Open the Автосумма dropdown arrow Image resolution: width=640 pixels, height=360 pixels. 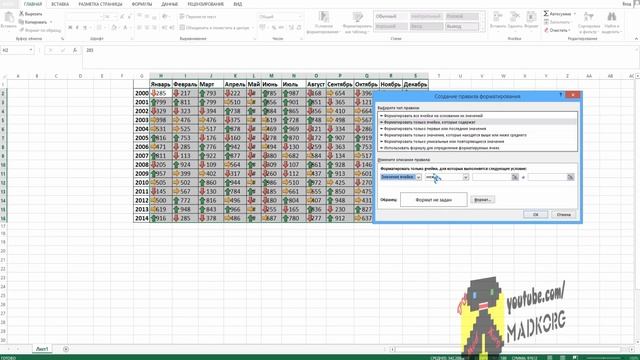[575, 13]
